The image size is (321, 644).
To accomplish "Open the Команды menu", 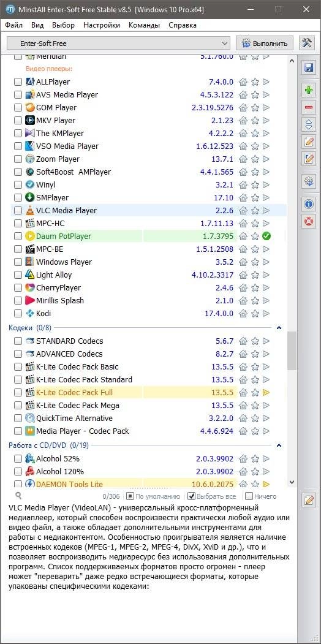I will [x=144, y=25].
